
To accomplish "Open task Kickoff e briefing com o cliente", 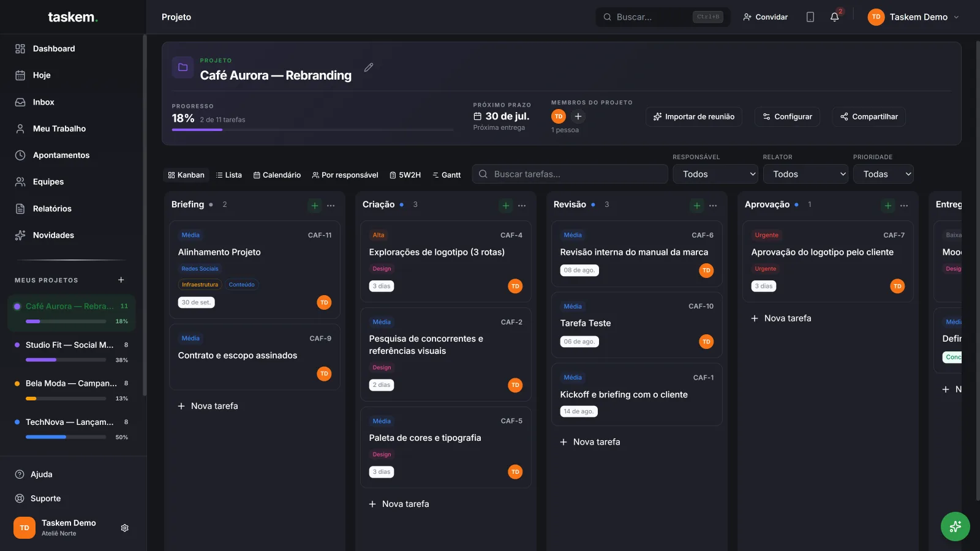I will point(637,395).
